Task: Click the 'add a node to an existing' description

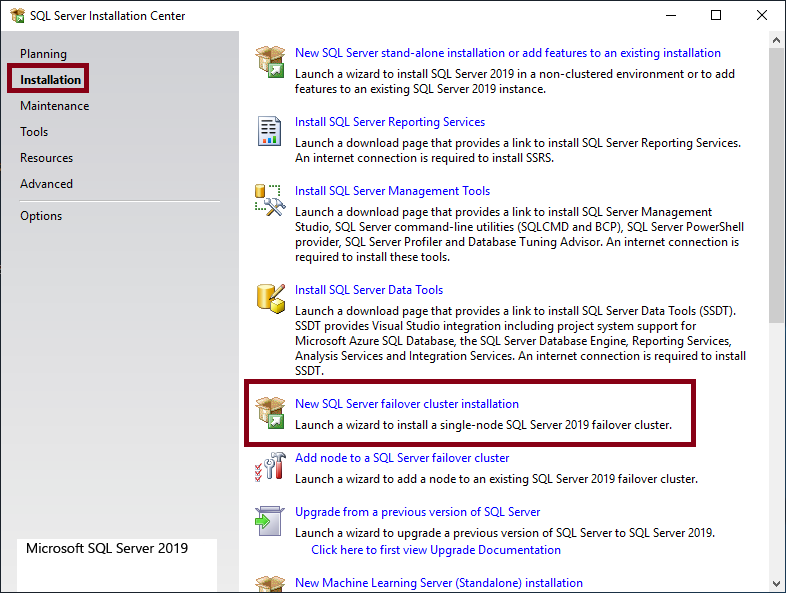Action: click(x=496, y=479)
